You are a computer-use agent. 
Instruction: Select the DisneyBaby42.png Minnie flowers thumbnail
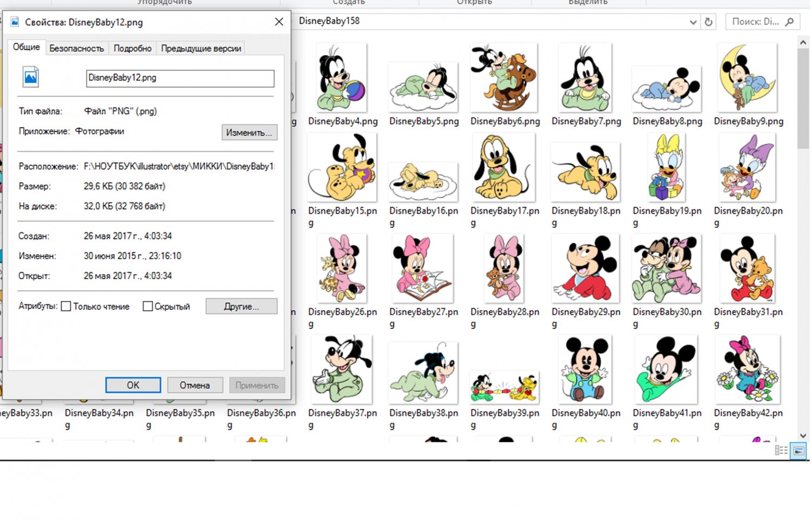[x=748, y=369]
